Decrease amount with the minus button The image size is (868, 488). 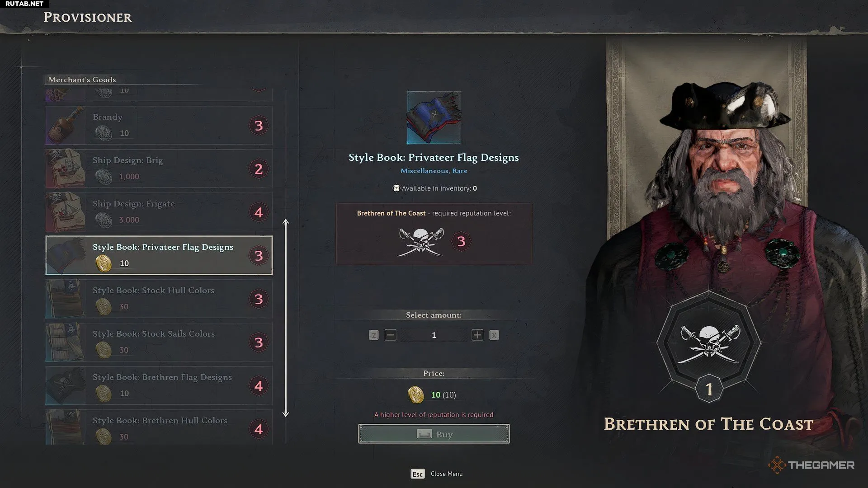point(391,335)
